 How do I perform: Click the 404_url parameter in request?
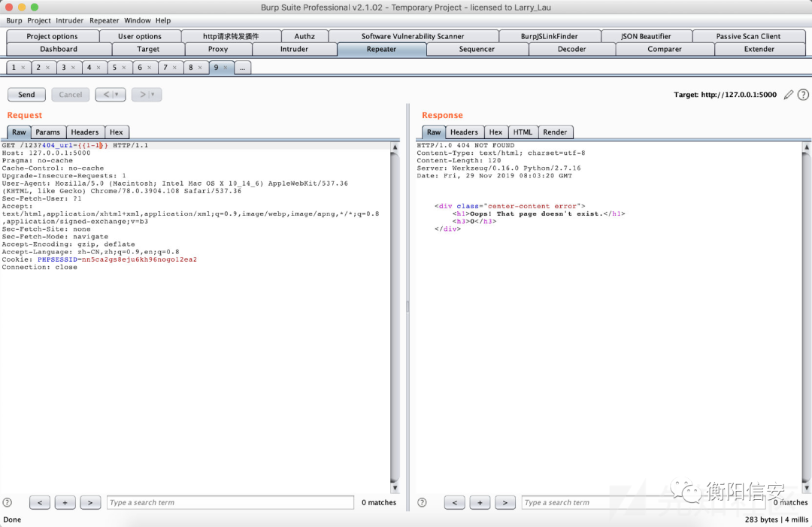pyautogui.click(x=57, y=145)
